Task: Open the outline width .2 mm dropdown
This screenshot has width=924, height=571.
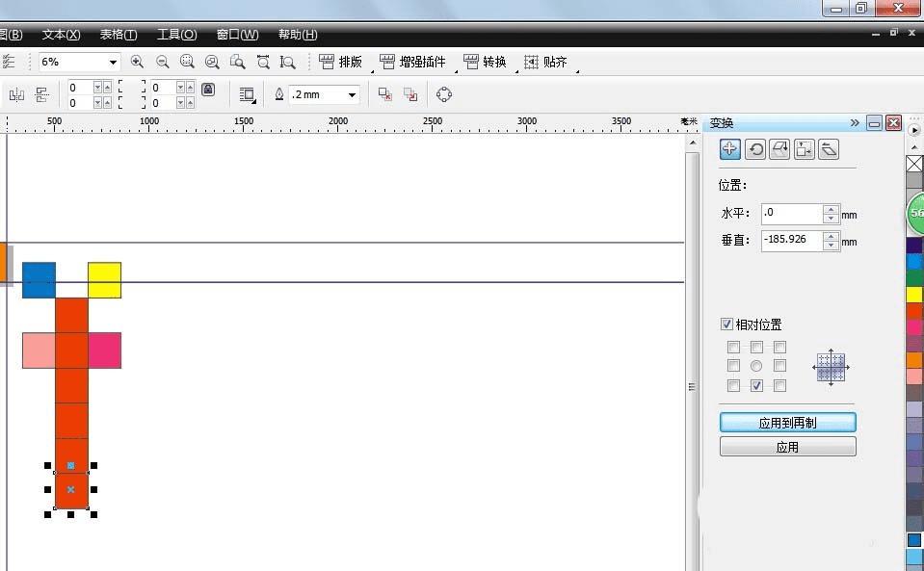Action: point(352,94)
